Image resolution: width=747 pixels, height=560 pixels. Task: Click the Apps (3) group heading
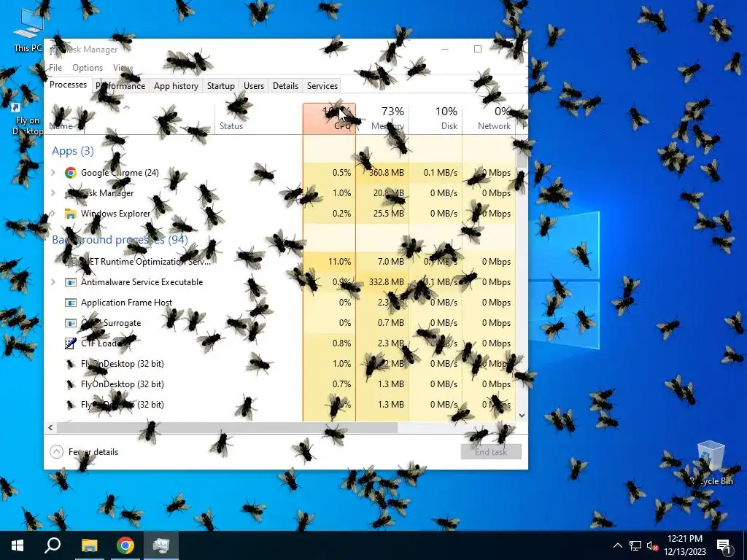(73, 151)
